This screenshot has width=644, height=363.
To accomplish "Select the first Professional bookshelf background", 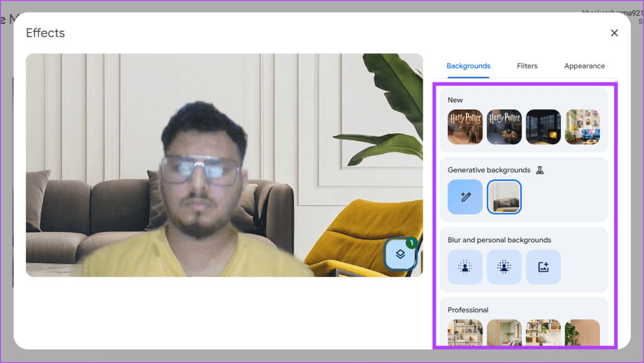I will click(465, 333).
